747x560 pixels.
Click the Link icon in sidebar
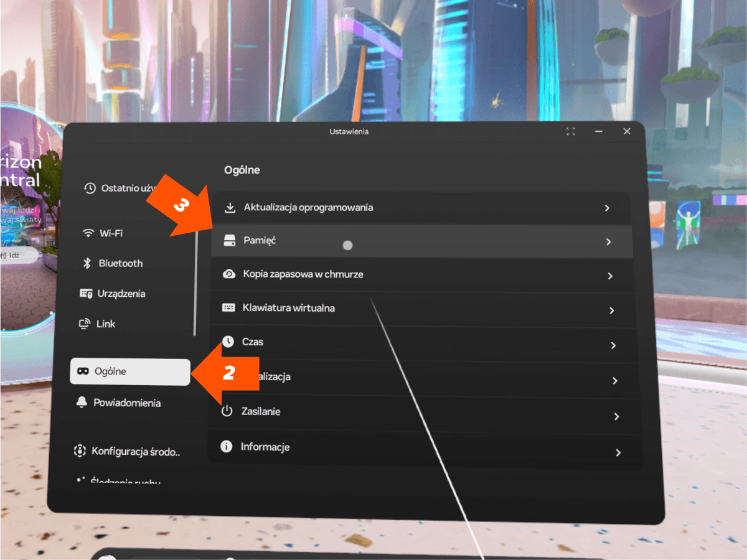[85, 324]
